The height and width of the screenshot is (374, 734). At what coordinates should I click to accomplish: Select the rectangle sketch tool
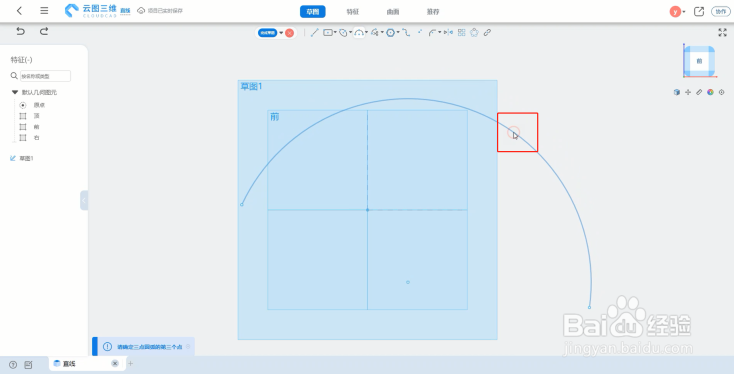pyautogui.click(x=328, y=32)
